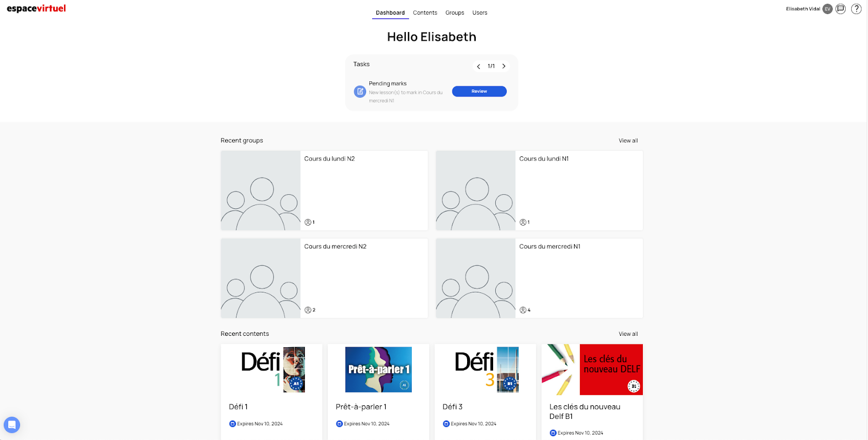Click the help question mark icon

coord(856,9)
